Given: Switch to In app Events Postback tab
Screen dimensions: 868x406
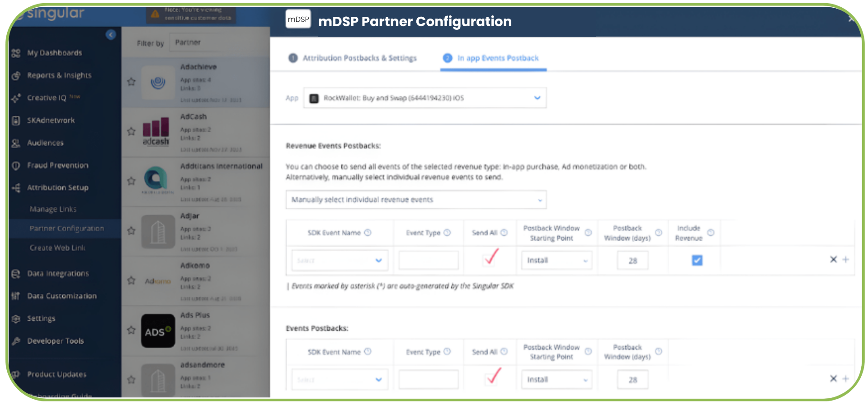Looking at the screenshot, I should tap(493, 58).
